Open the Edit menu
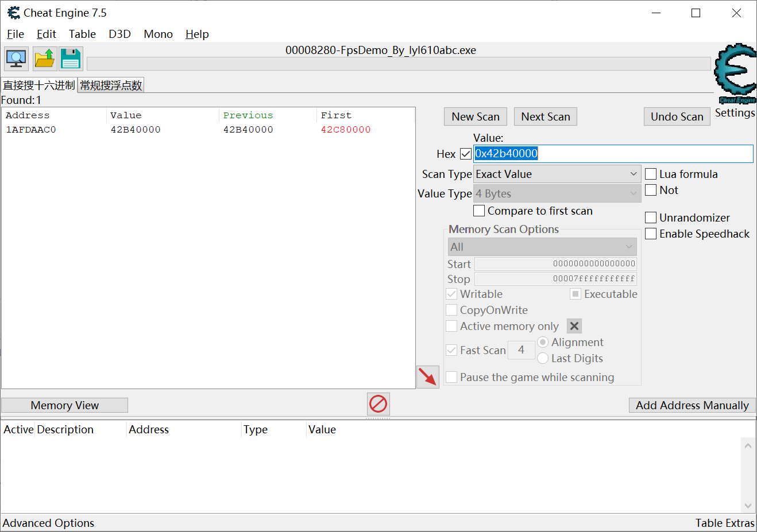Screen dimensions: 757x532 click(47, 34)
